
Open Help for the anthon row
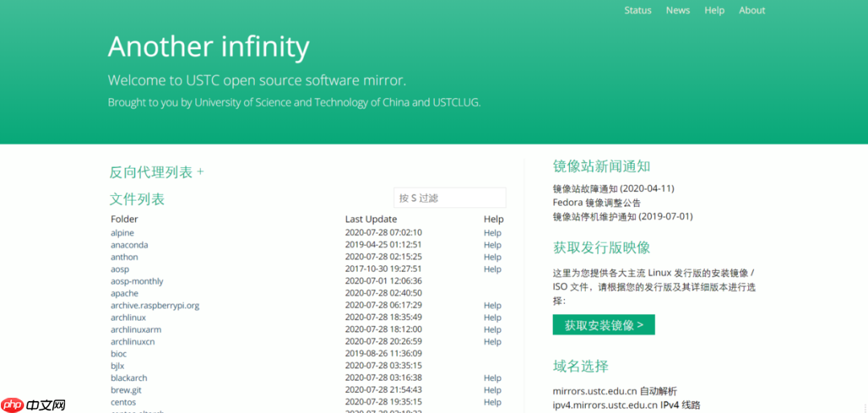(x=492, y=257)
